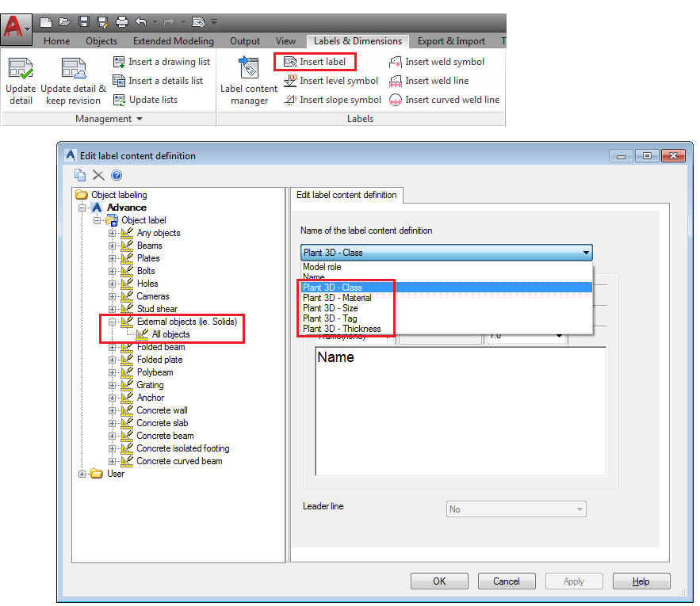This screenshot has height=606, width=700.
Task: Open the quick access customize dropdown
Action: point(214,21)
